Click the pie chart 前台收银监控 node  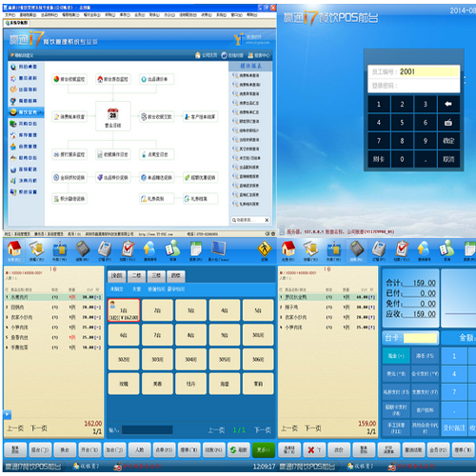pos(69,79)
